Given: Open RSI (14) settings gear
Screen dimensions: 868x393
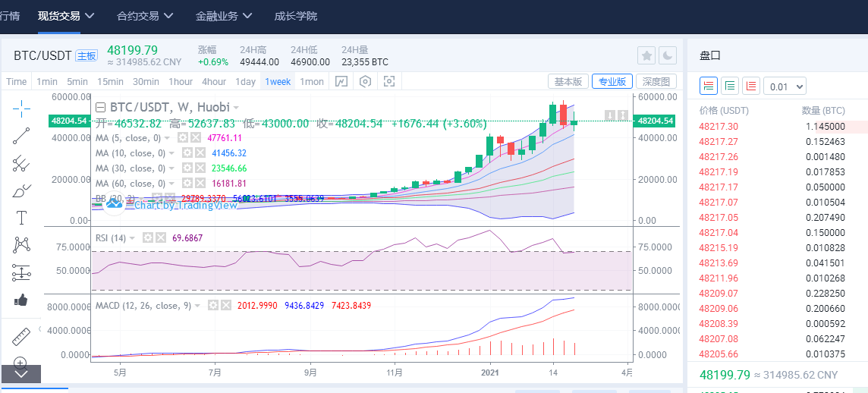Looking at the screenshot, I should click(x=148, y=238).
